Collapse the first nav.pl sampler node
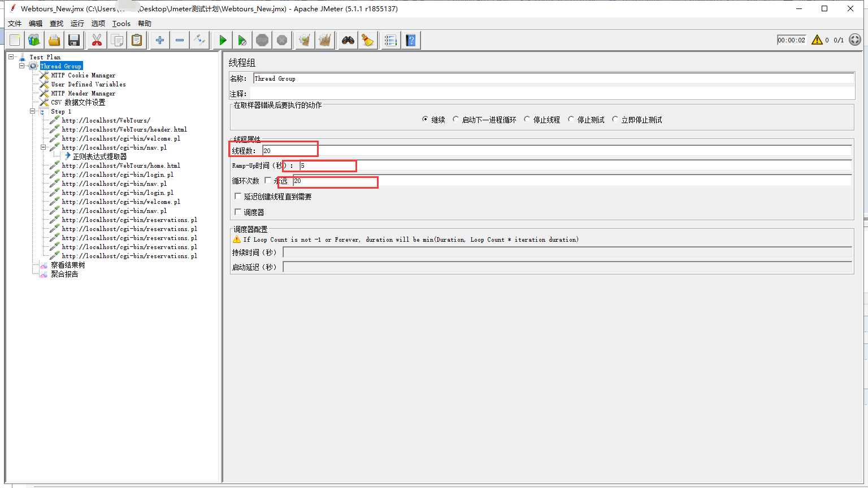 (44, 147)
